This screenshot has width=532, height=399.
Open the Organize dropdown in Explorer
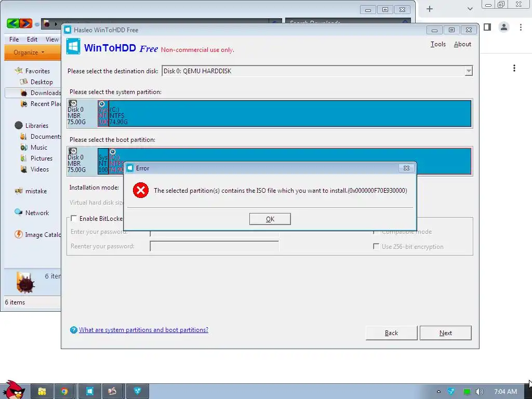click(29, 52)
